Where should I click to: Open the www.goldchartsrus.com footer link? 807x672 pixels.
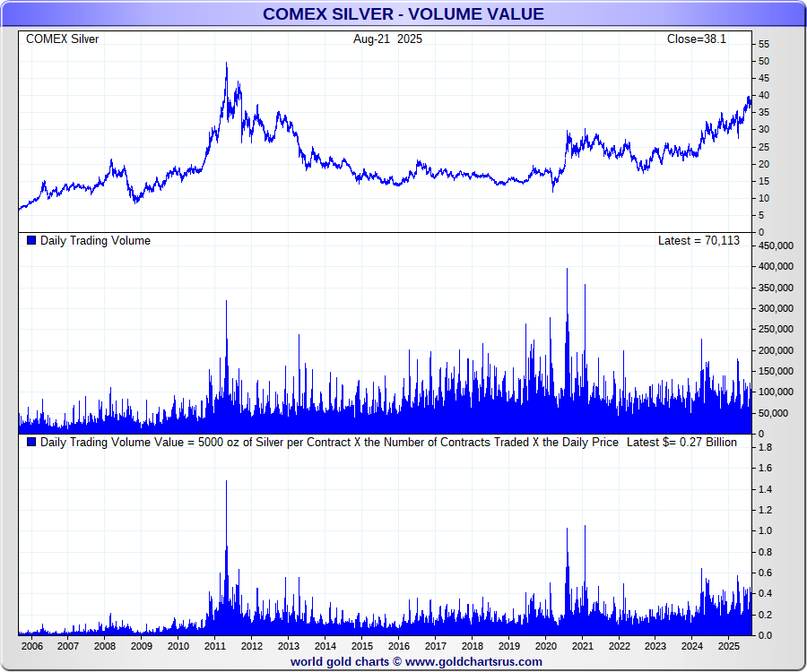click(x=473, y=662)
